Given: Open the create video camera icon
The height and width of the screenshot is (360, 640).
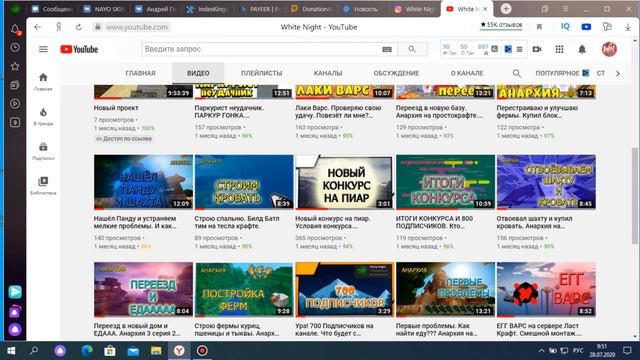Looking at the screenshot, I should click(537, 49).
